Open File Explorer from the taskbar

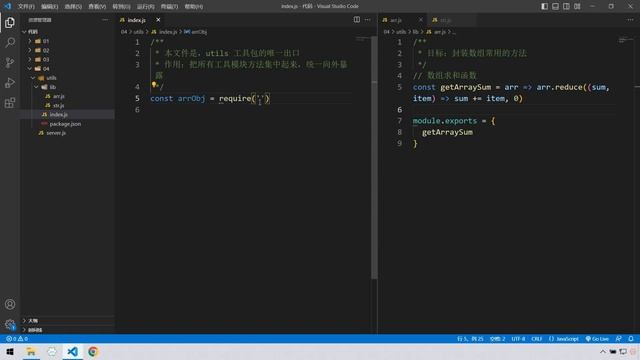pyautogui.click(x=31, y=352)
